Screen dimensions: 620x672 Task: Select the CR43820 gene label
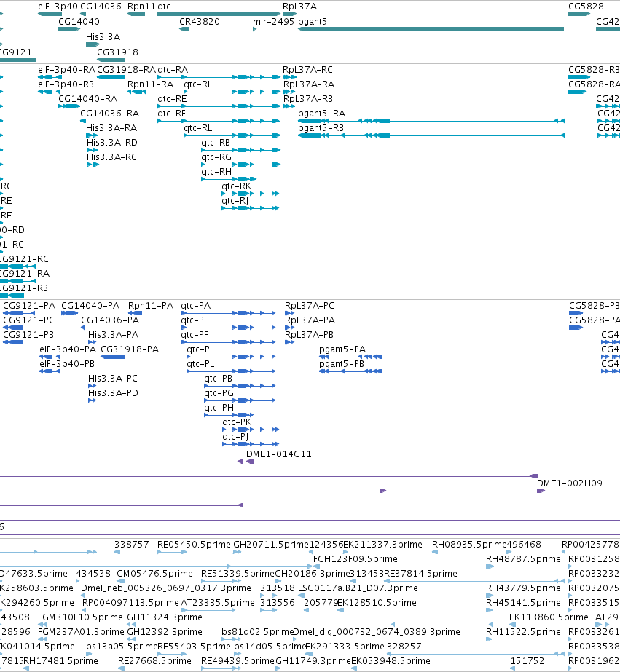[x=200, y=21]
